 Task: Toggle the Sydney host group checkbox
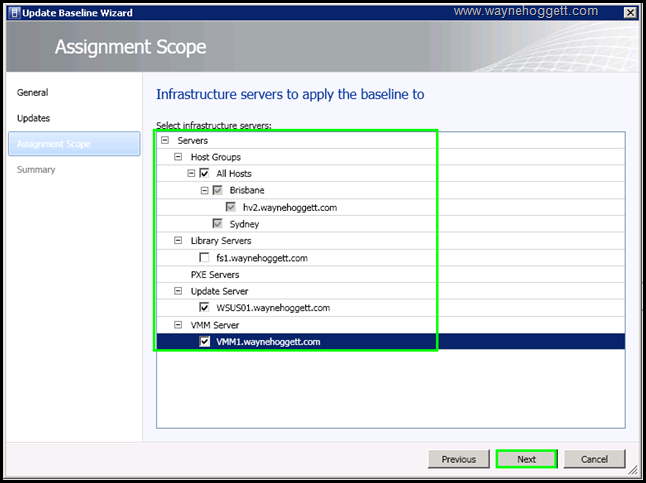tap(218, 224)
